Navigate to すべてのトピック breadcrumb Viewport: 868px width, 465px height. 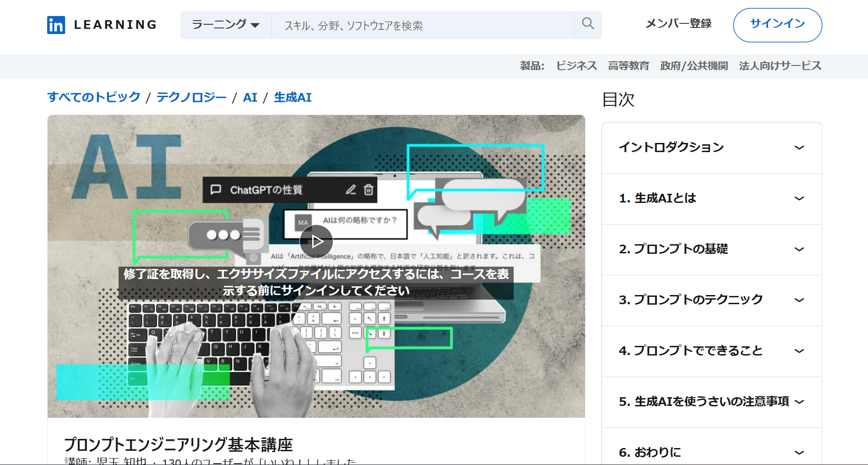pos(93,97)
